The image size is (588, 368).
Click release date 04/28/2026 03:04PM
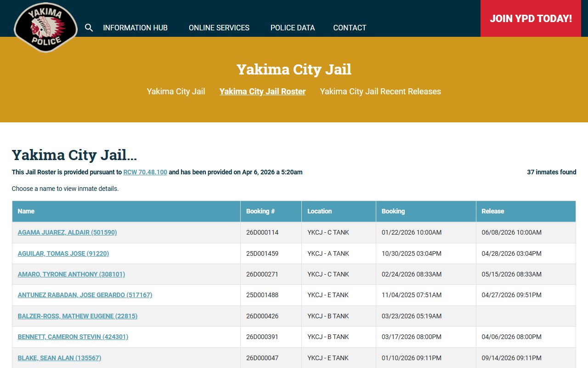click(x=512, y=253)
